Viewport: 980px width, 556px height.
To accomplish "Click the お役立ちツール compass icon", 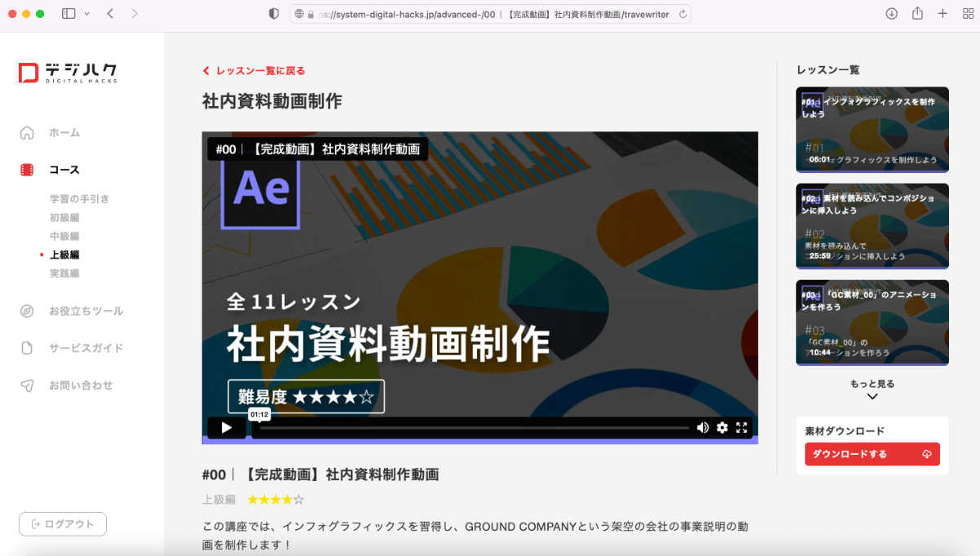I will click(x=27, y=311).
